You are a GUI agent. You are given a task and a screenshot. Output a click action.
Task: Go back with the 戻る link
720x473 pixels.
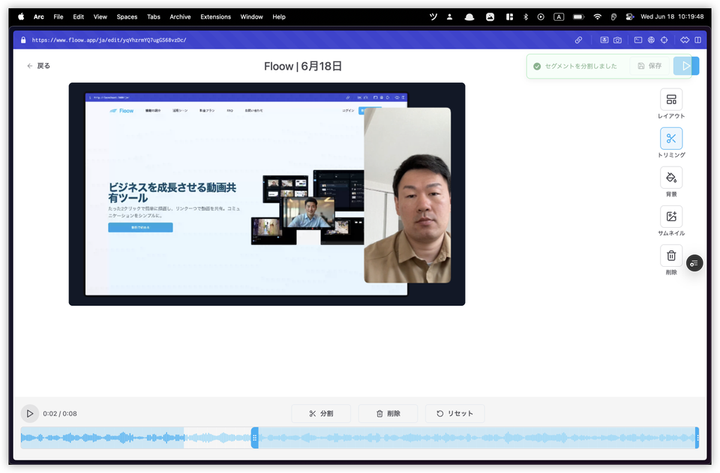click(x=38, y=66)
